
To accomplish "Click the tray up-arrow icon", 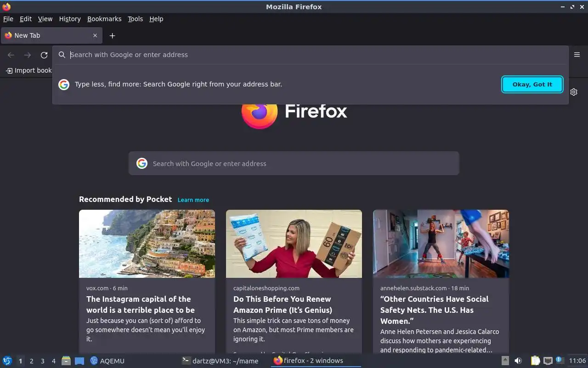I will click(x=505, y=361).
